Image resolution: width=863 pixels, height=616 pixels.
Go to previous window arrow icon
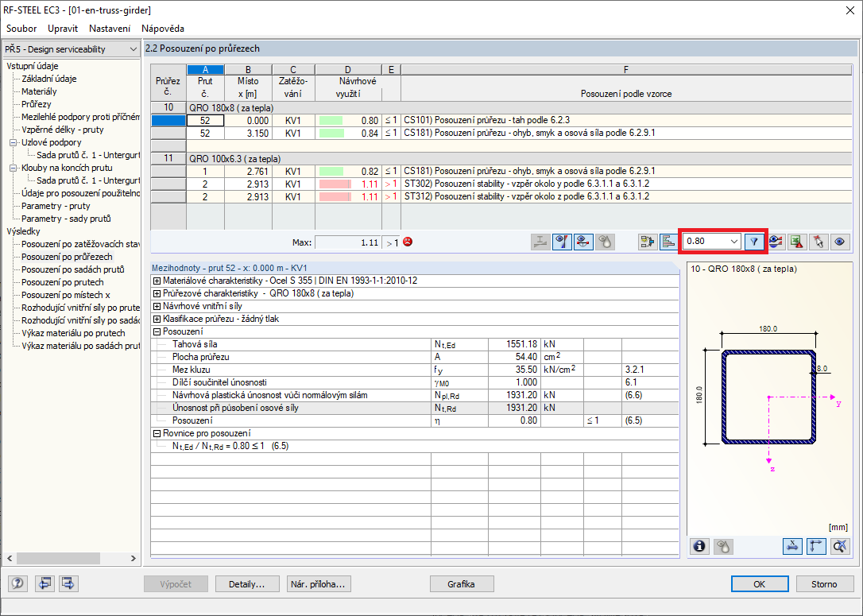tap(45, 583)
